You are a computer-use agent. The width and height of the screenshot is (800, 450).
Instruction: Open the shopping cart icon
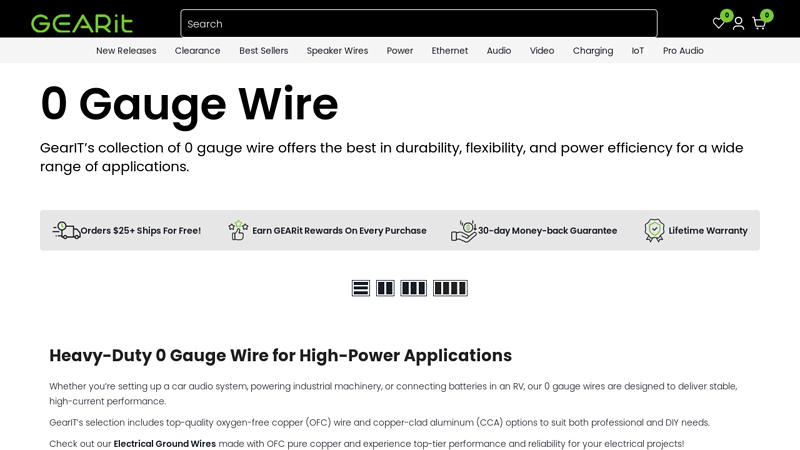click(759, 23)
